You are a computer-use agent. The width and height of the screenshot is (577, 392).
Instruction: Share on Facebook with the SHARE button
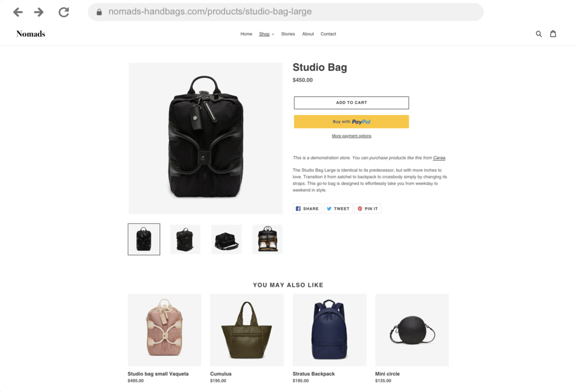(x=307, y=209)
